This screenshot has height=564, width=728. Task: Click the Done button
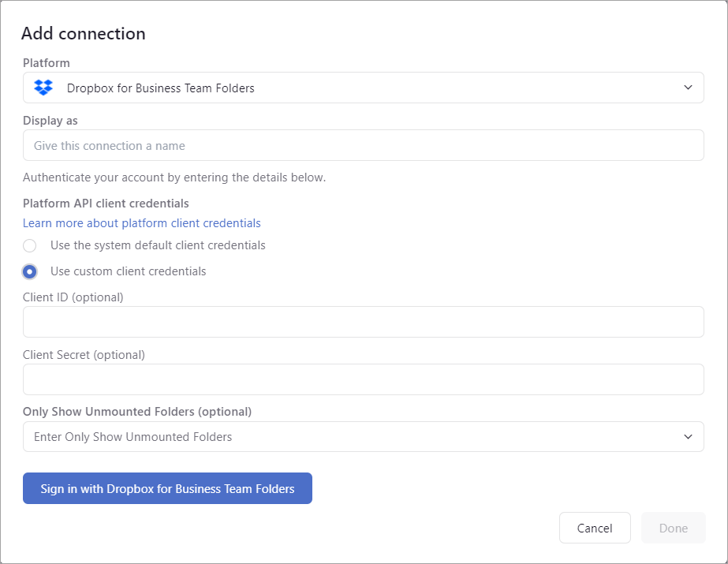[x=673, y=529]
